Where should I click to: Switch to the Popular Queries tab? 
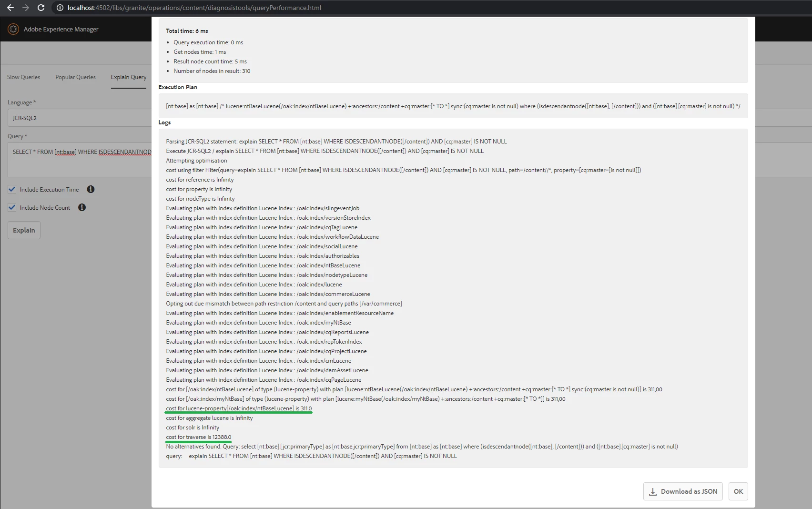75,77
